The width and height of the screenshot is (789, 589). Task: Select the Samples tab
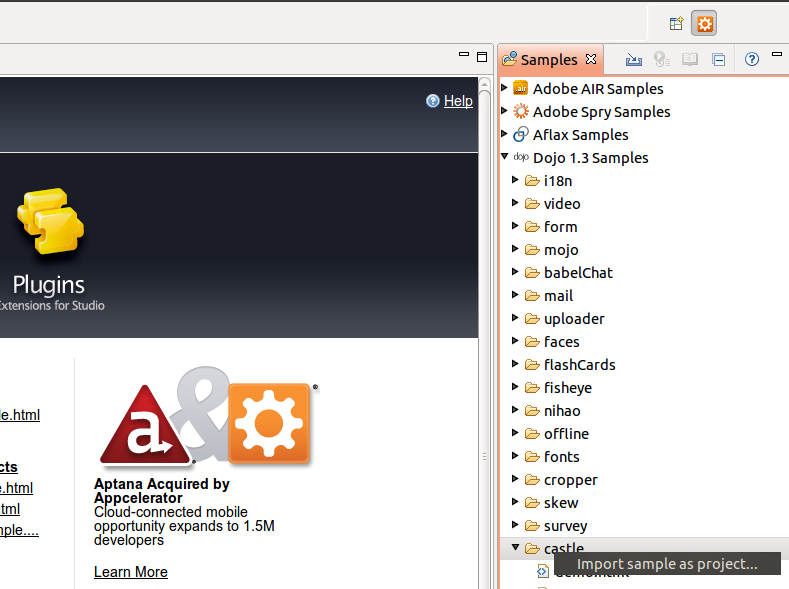pos(549,60)
